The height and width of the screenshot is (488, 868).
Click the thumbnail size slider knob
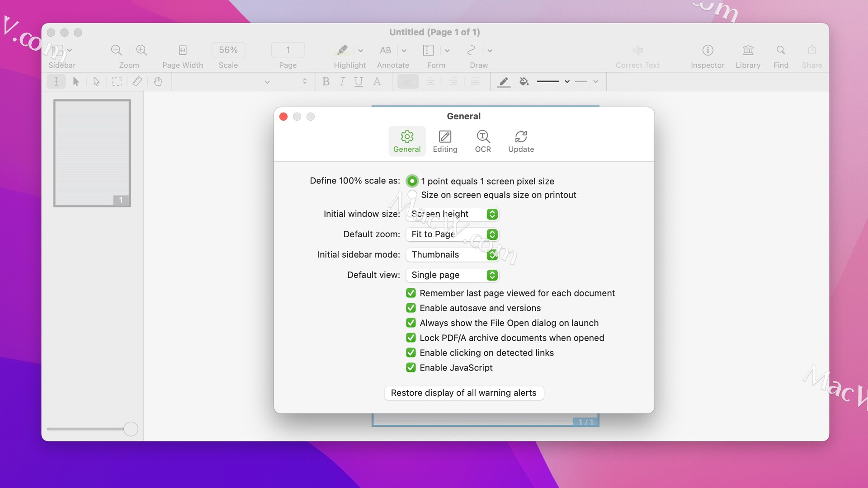coord(131,429)
